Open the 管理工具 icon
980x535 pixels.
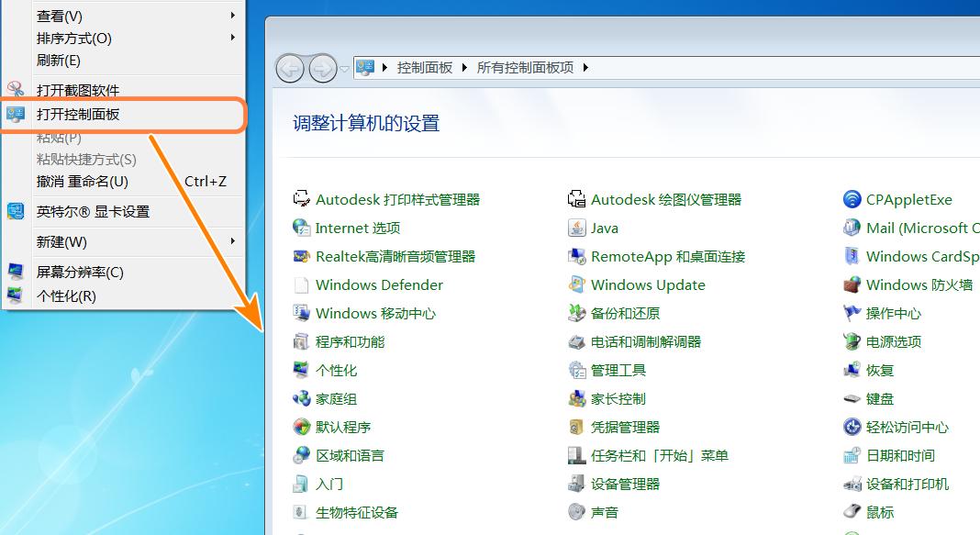click(576, 370)
